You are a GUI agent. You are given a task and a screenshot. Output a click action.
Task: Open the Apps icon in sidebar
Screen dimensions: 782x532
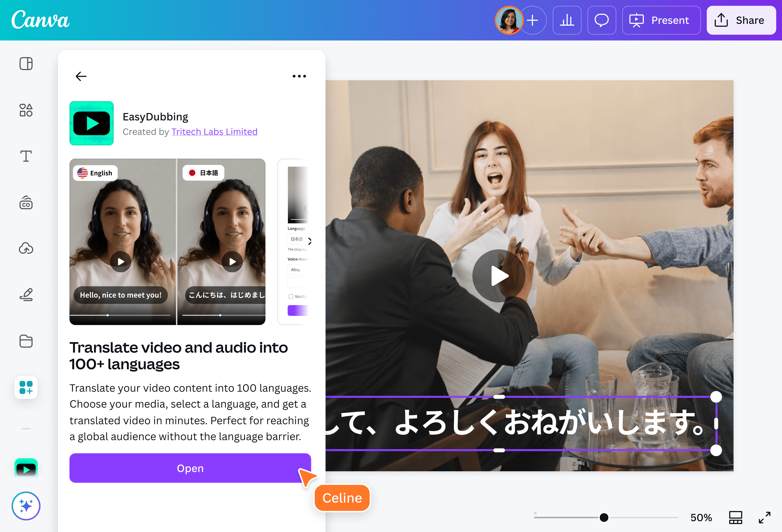pos(26,387)
